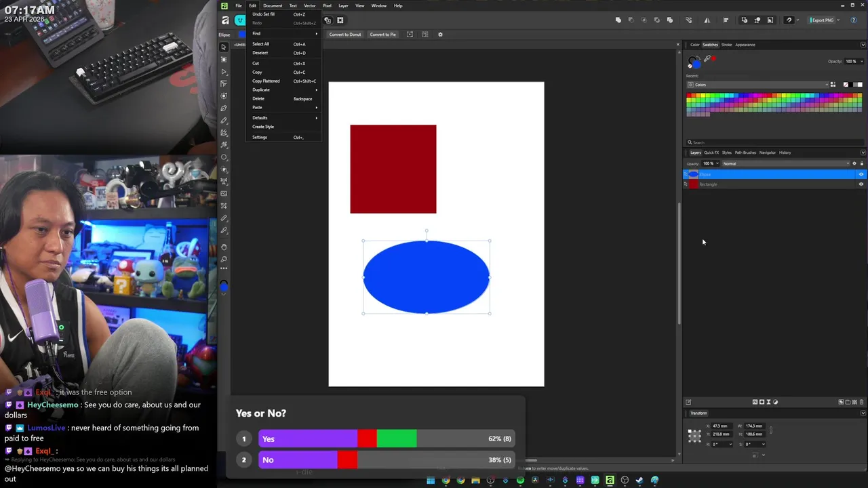Image resolution: width=868 pixels, height=488 pixels.
Task: Click the W width field in Transform
Action: coord(755,426)
